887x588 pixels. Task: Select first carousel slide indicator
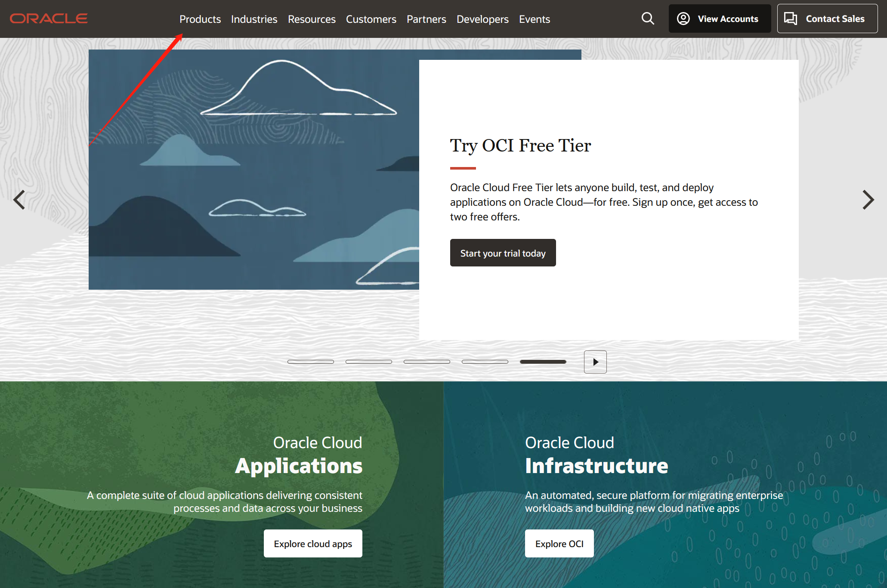tap(311, 362)
